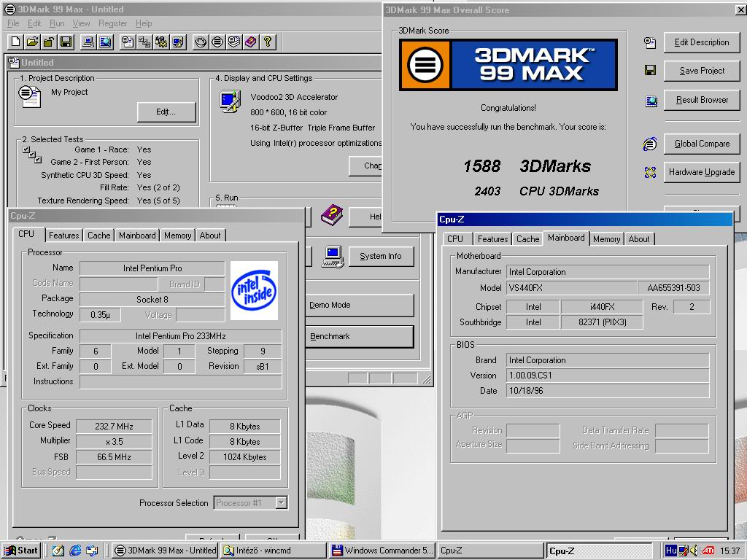747x560 pixels.
Task: Open About tab in Processor Cpu-Z window
Action: 210,236
